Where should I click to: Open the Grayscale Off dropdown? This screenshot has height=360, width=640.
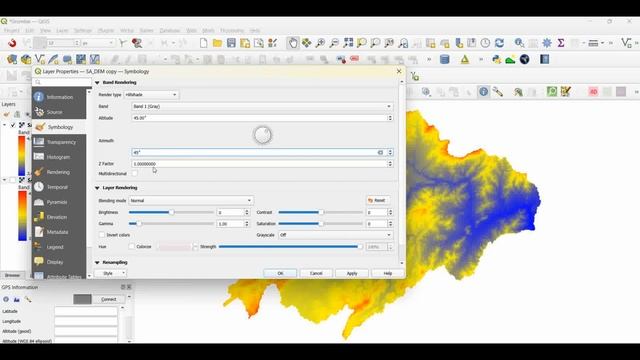point(336,235)
